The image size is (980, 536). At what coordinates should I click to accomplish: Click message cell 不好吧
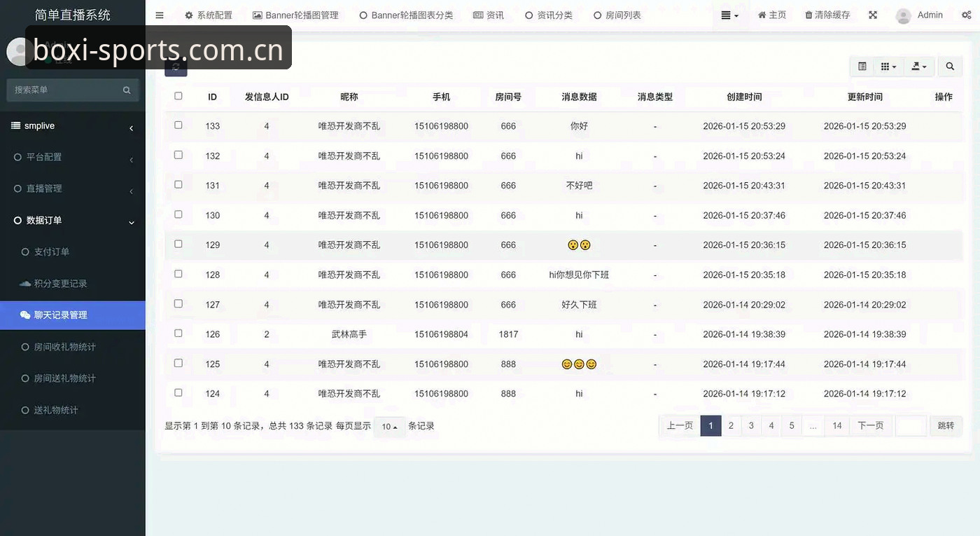pyautogui.click(x=579, y=186)
